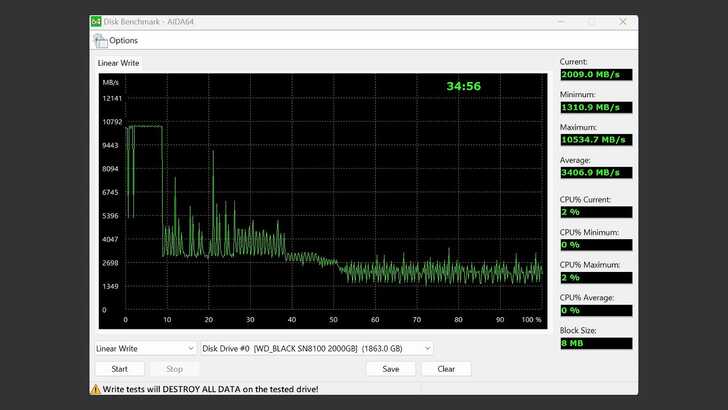Close the Disk Benchmark window
This screenshot has height=410, width=728.
622,21
